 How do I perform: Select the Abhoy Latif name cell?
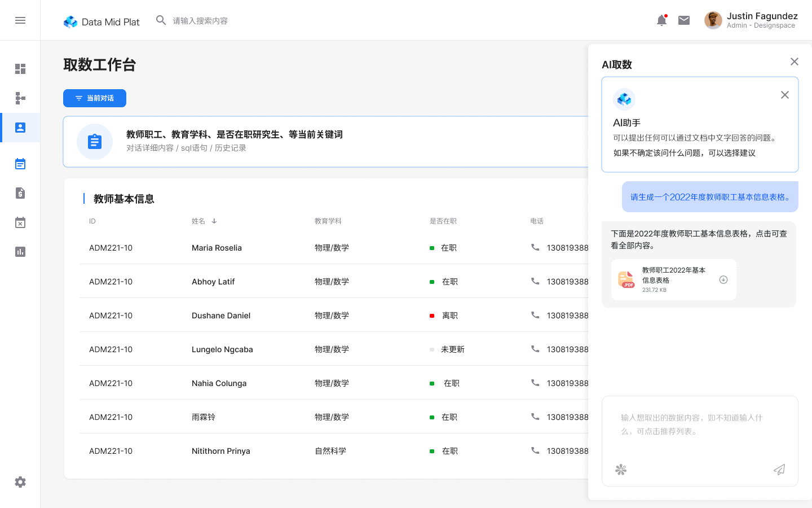[213, 282]
